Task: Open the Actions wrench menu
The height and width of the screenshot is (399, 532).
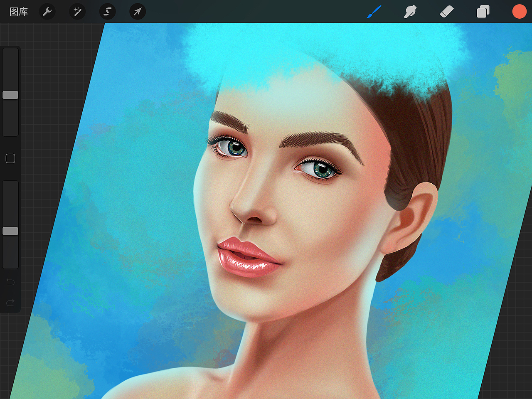Action: (x=47, y=12)
